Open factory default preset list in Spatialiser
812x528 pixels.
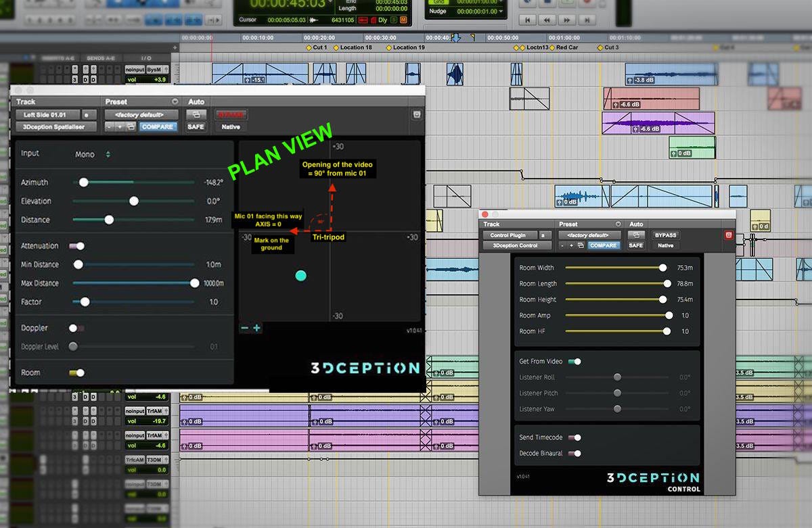coord(141,115)
